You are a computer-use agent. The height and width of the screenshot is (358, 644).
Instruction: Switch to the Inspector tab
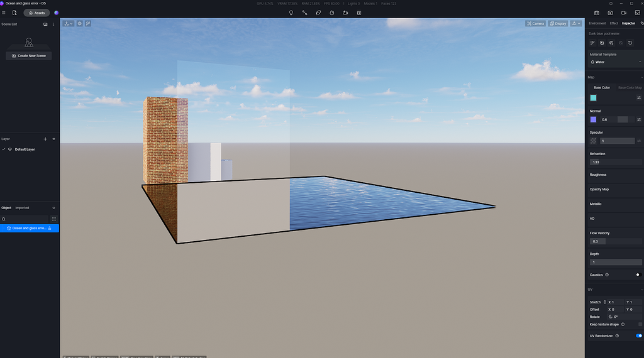628,23
